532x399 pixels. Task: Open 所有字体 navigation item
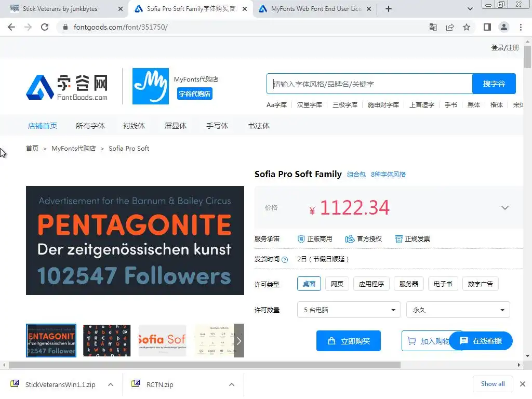[90, 126]
